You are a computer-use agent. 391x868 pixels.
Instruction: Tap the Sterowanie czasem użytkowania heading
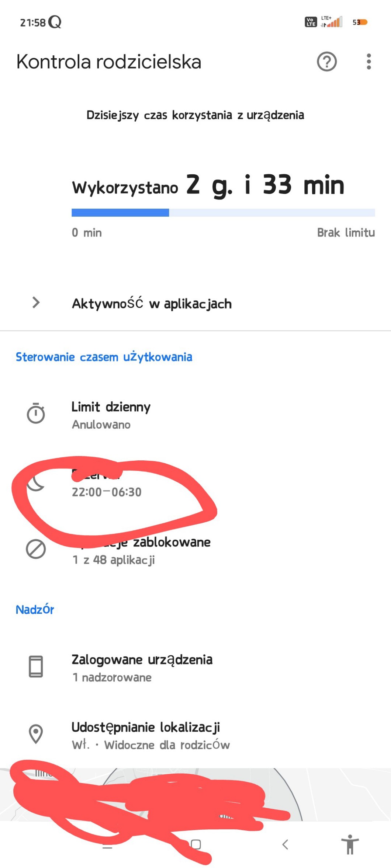click(104, 357)
